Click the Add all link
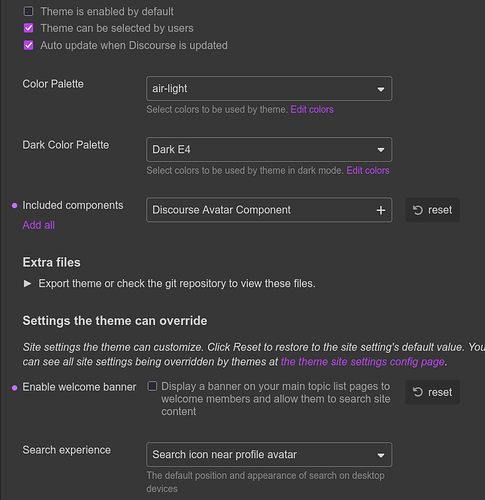The image size is (485, 500). click(39, 225)
